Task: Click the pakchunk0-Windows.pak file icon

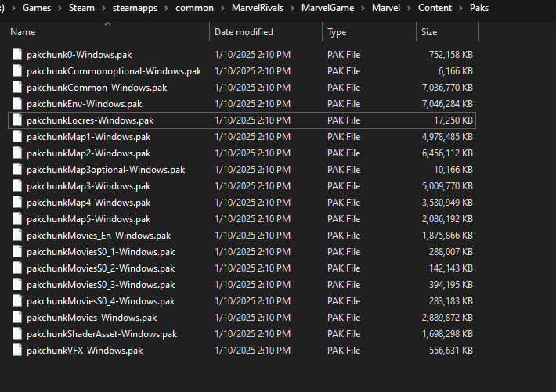Action: tap(17, 54)
